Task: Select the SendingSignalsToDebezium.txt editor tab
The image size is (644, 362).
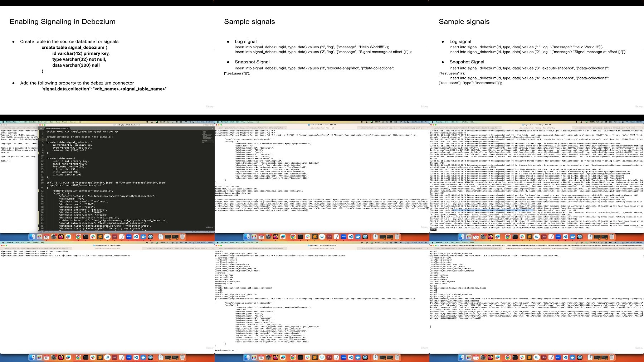Action: pos(56,129)
